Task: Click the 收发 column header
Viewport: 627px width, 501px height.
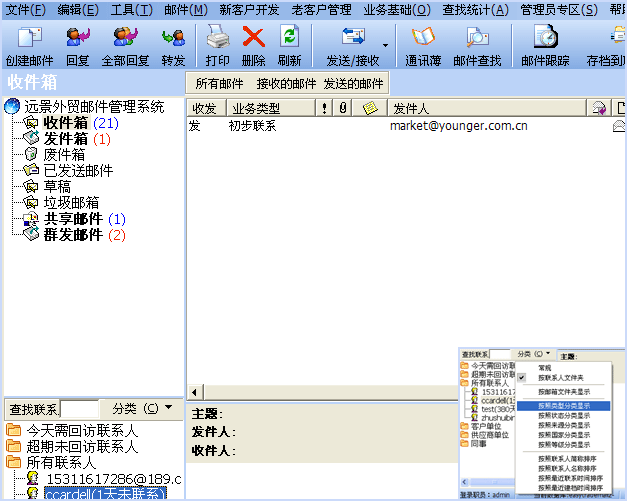Action: point(207,108)
